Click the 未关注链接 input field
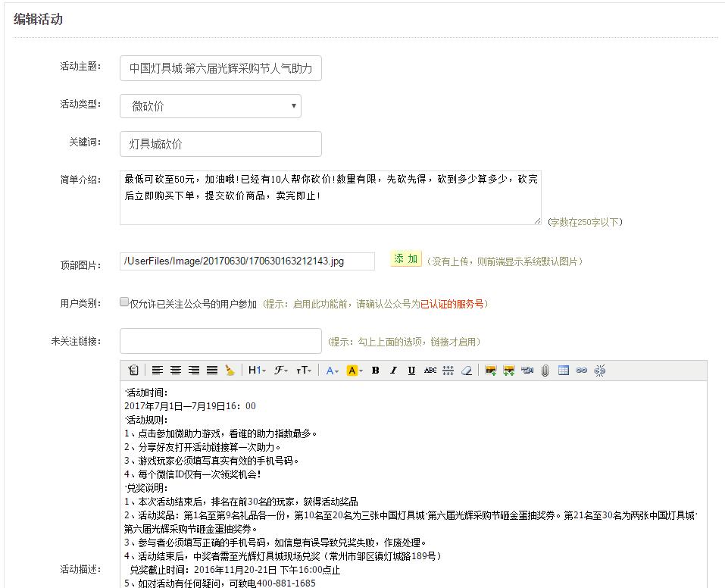This screenshot has height=588, width=725. coord(220,341)
